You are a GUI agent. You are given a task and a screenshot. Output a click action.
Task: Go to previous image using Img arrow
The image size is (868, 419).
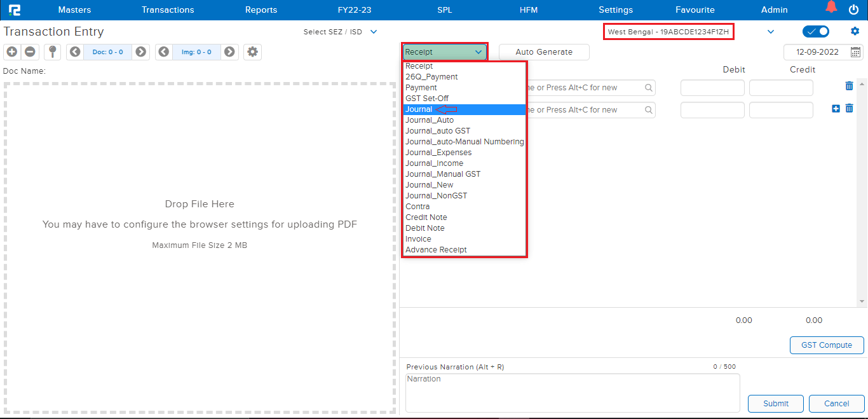164,52
